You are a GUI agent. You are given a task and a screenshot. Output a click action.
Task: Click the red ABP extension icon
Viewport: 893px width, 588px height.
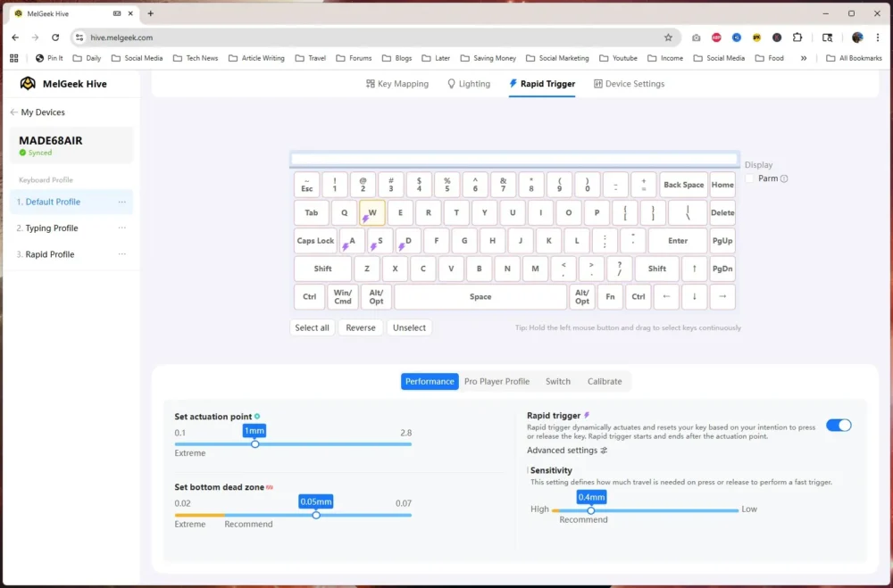point(716,37)
